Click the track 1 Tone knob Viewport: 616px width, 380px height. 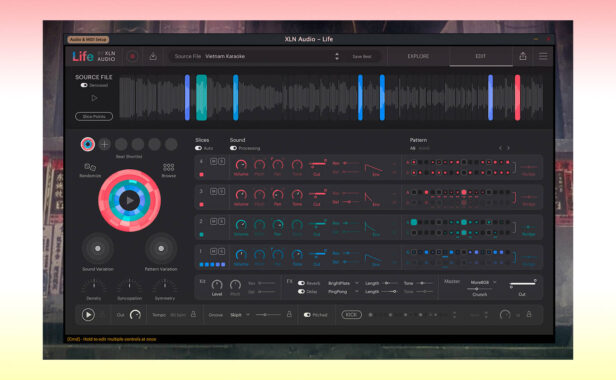point(297,255)
